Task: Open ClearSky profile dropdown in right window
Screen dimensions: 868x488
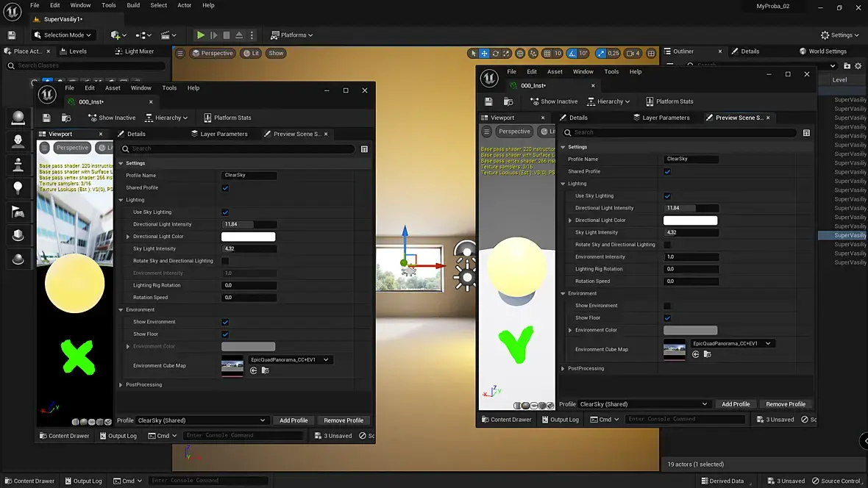Action: click(643, 404)
